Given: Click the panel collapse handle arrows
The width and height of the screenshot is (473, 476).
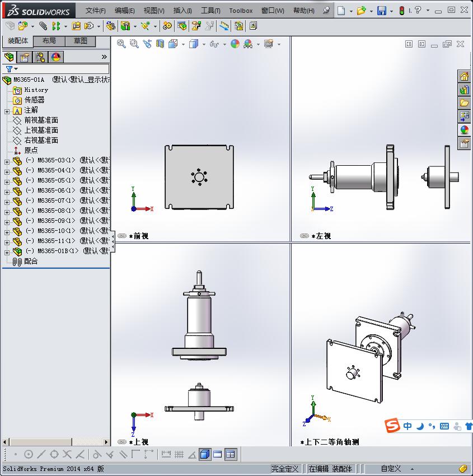Looking at the screenshot, I should (x=113, y=241).
